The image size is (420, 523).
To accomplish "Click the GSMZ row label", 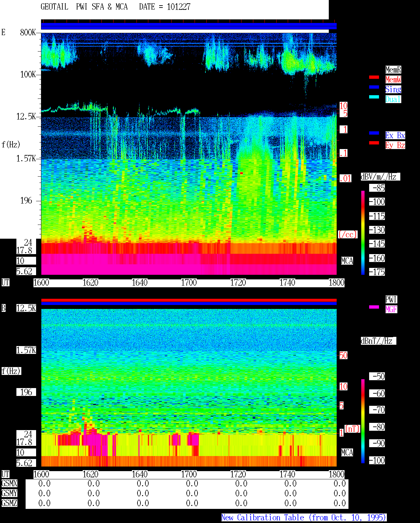I will (x=10, y=503).
